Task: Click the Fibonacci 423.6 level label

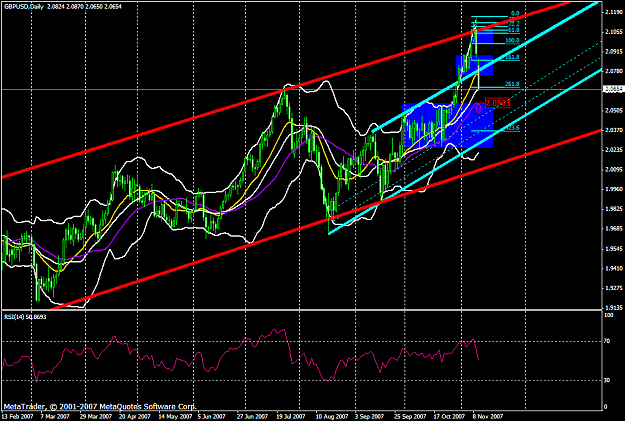Action: coord(512,128)
